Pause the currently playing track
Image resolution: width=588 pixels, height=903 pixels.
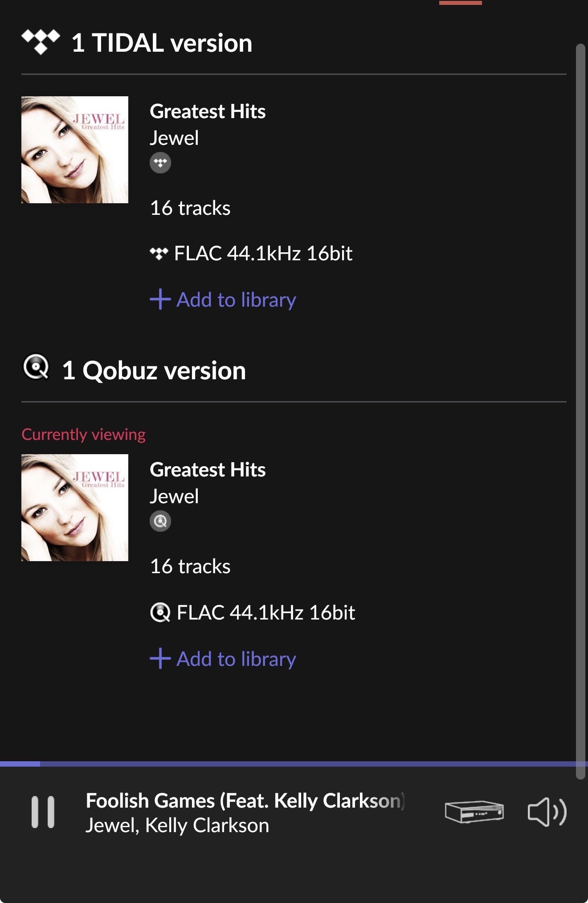point(43,812)
